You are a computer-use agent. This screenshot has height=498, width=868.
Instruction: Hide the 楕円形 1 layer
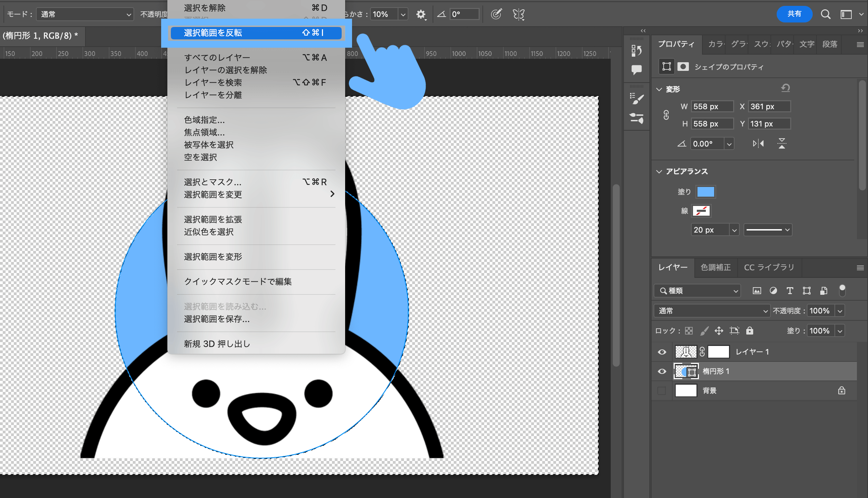662,372
